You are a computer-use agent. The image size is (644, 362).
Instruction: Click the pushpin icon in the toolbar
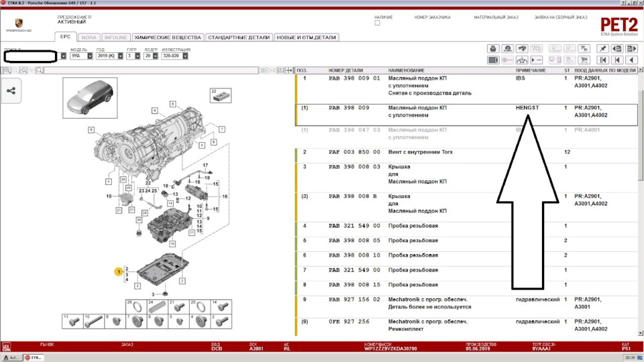click(x=602, y=49)
